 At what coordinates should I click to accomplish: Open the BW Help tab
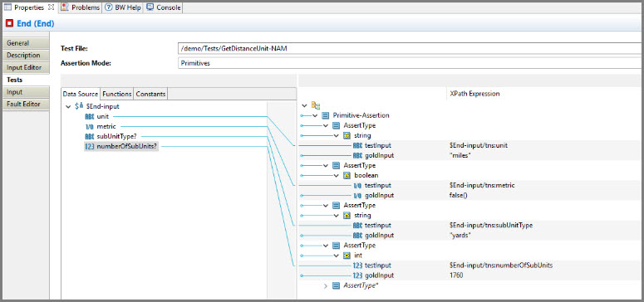pos(122,7)
